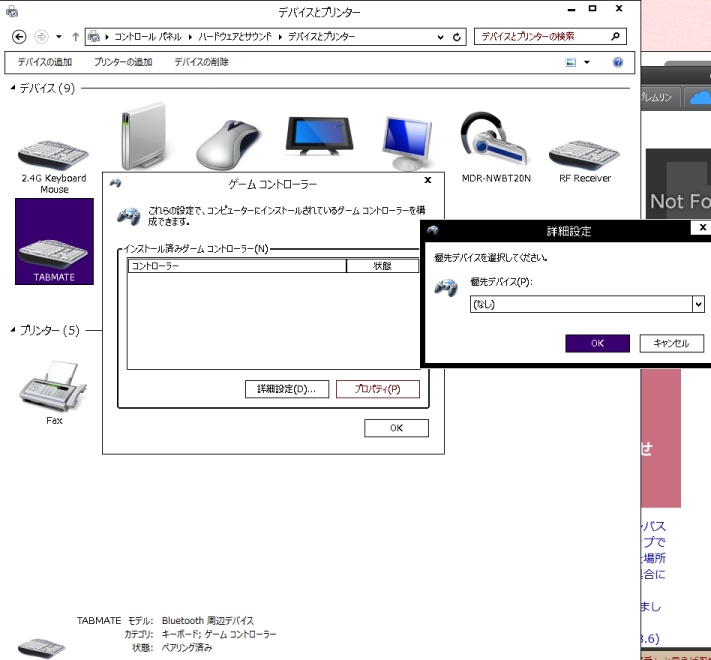This screenshot has width=711, height=660.
Task: Select the RF Receiver keyboard icon
Action: click(584, 155)
